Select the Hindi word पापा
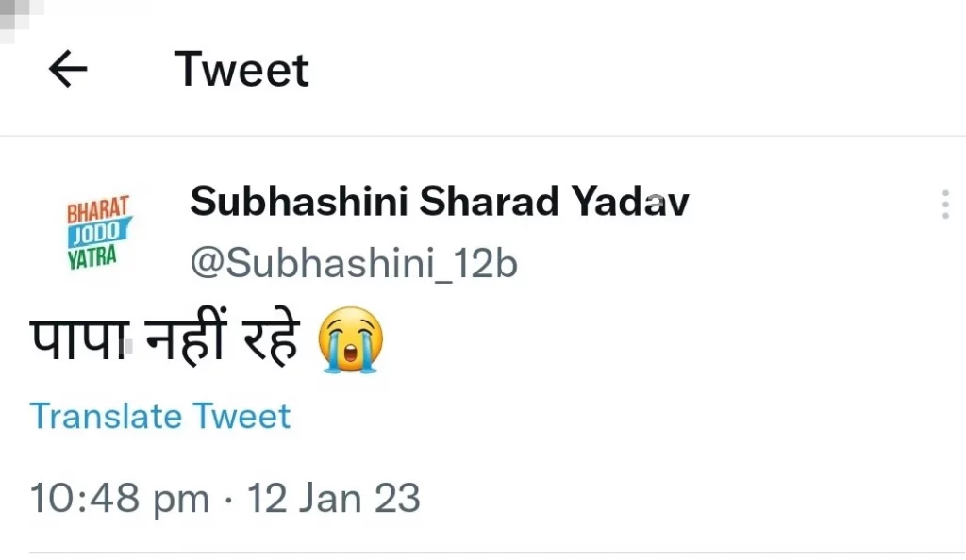966x560 pixels. pos(79,339)
